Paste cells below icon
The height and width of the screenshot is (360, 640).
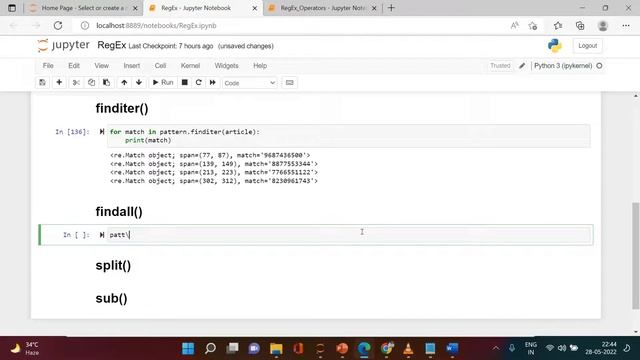click(x=106, y=82)
